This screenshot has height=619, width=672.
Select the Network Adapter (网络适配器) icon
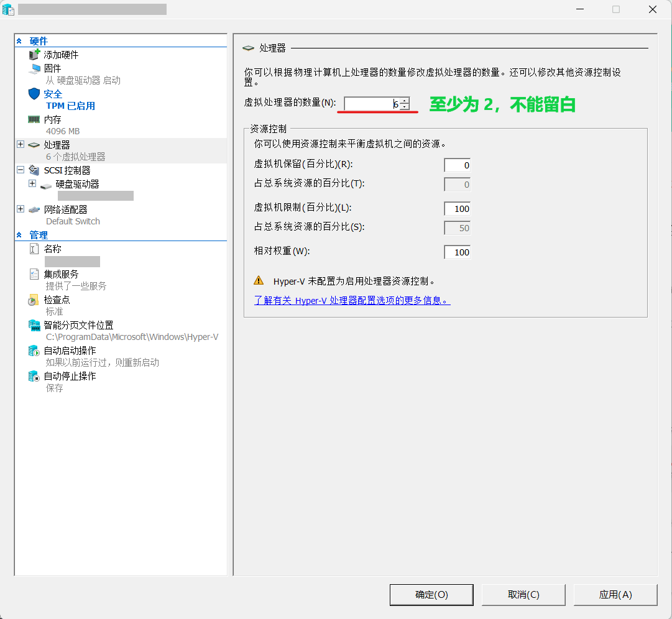tap(34, 209)
